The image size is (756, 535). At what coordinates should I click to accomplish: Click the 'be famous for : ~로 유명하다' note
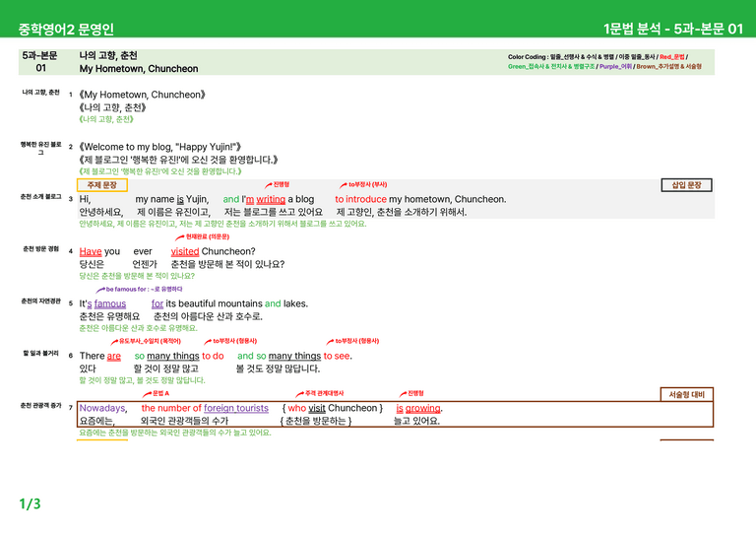[x=140, y=289]
